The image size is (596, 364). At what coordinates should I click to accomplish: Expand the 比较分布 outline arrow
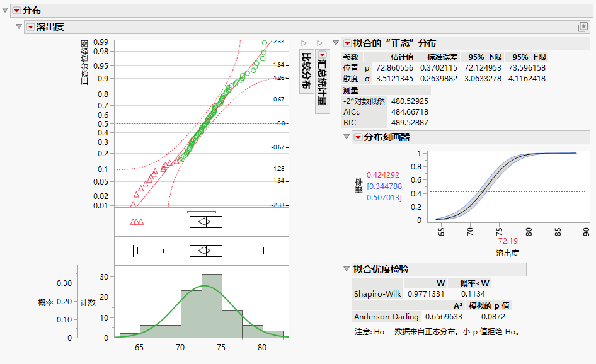coord(304,43)
